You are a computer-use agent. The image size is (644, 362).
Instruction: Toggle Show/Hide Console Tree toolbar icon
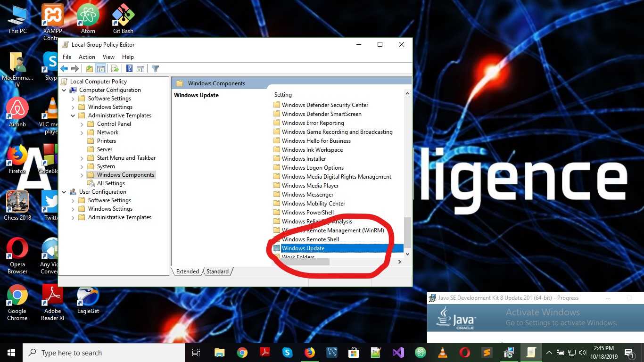pos(100,69)
